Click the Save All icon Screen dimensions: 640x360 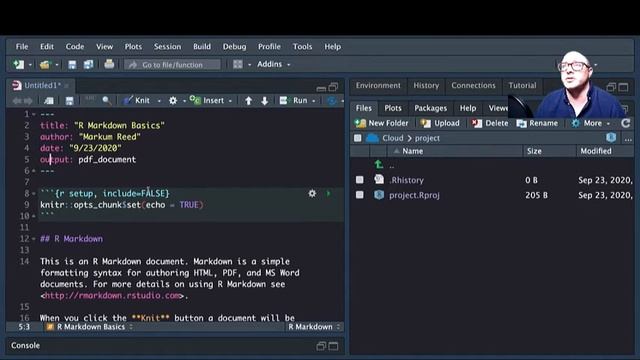88,64
